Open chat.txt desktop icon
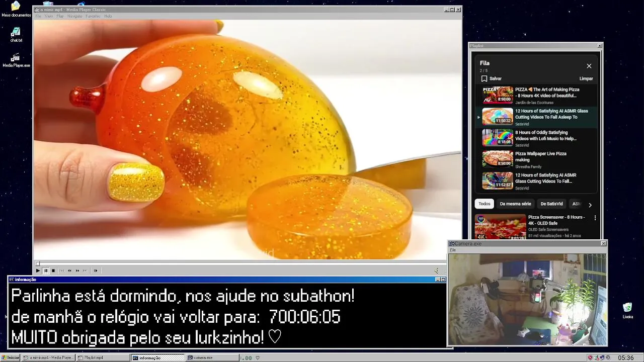Screen dimensions: 644x362 [16, 35]
